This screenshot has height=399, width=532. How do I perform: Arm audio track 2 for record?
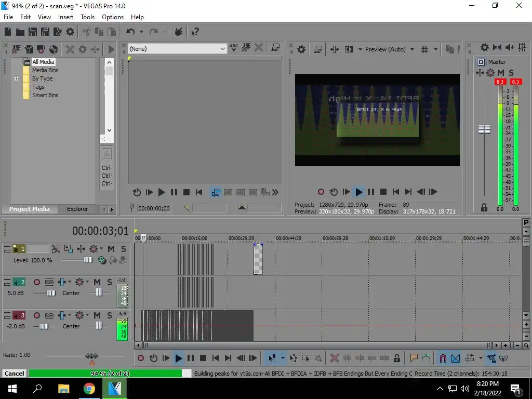click(x=37, y=282)
